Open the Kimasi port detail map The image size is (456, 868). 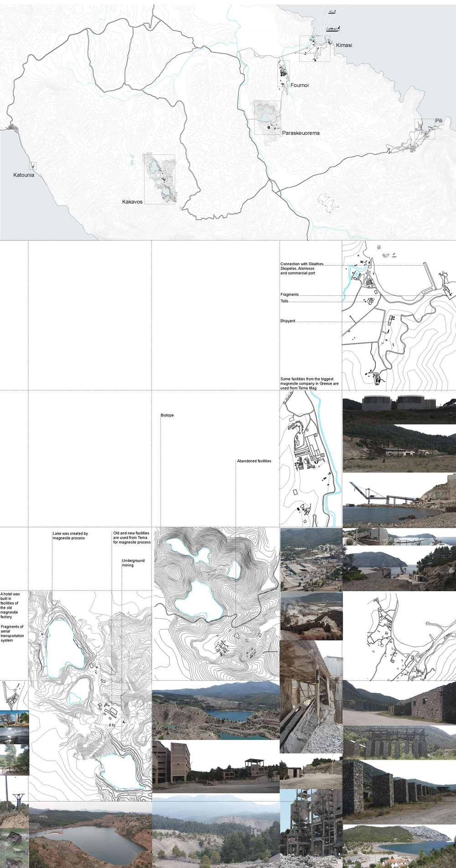(x=399, y=315)
